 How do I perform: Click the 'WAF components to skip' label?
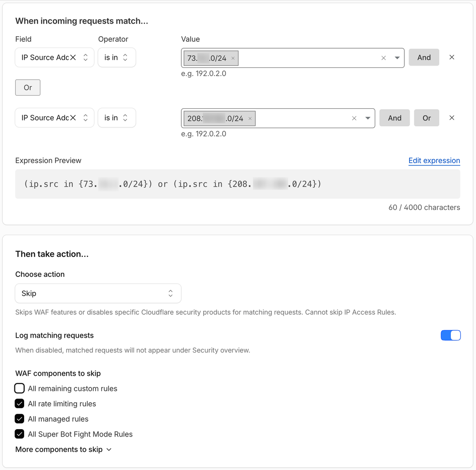point(58,373)
